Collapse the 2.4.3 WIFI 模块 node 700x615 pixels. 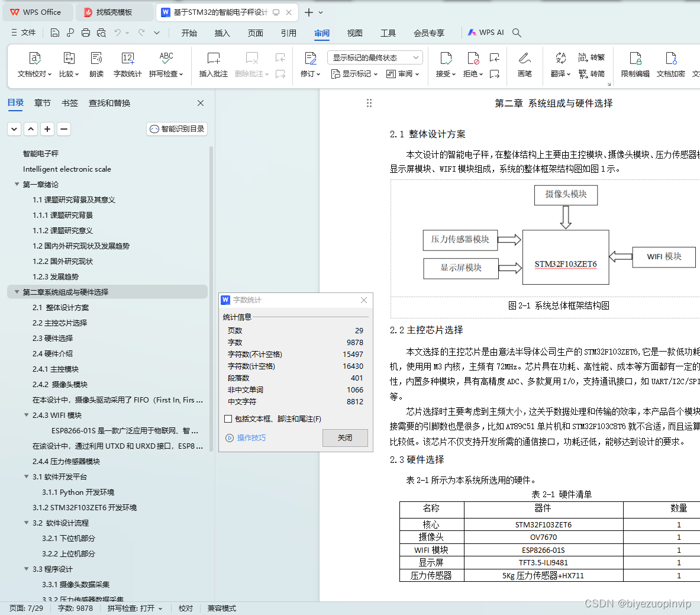coord(27,415)
